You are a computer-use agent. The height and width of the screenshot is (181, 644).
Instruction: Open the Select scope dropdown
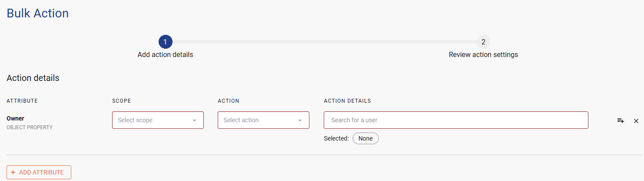(x=158, y=120)
